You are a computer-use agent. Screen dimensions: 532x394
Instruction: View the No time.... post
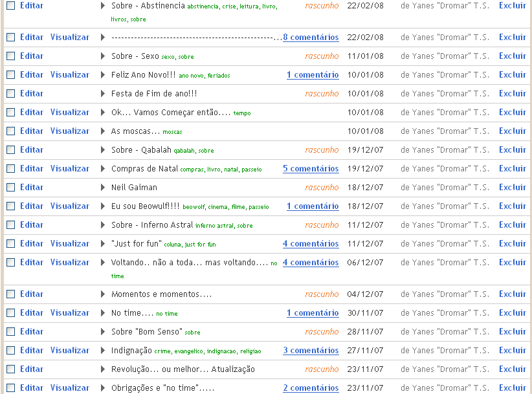click(x=70, y=312)
